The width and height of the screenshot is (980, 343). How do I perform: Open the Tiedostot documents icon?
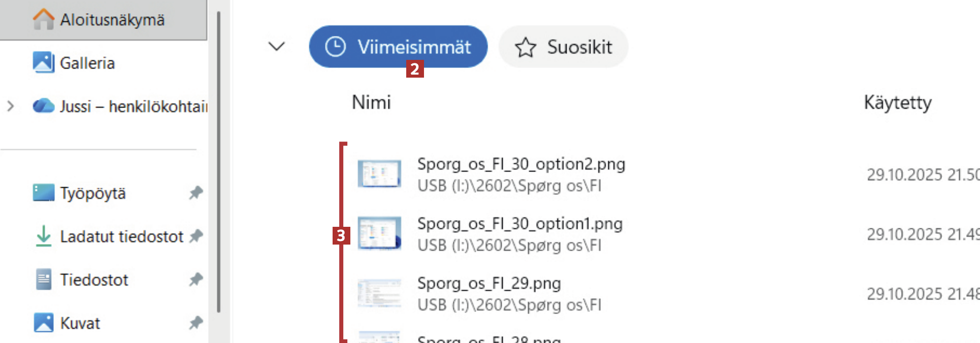click(44, 280)
